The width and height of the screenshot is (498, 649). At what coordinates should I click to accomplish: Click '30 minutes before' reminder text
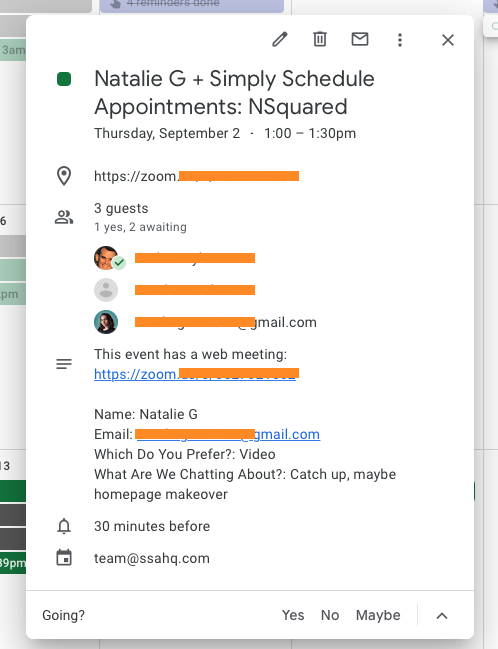pos(152,526)
